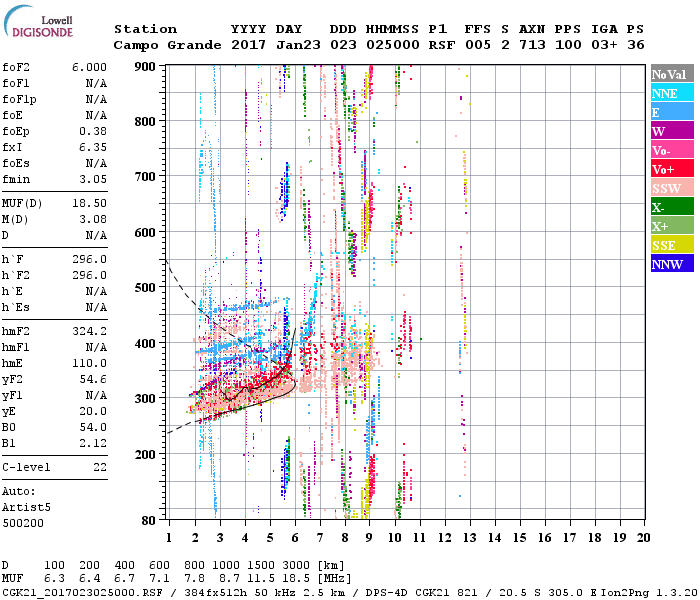Select the SSE yellow legend entry
Screen dimensions: 700x600
[x=670, y=245]
